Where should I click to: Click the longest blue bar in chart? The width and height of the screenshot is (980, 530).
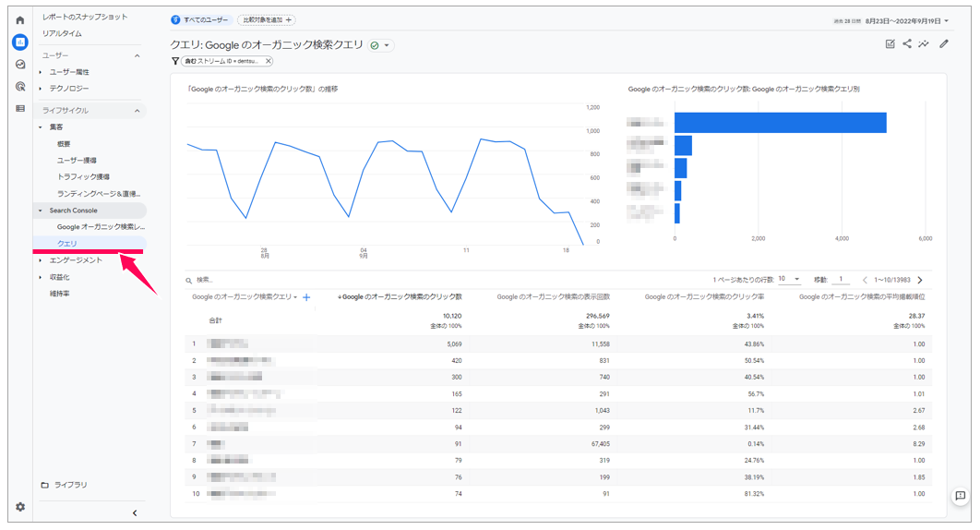(x=780, y=123)
